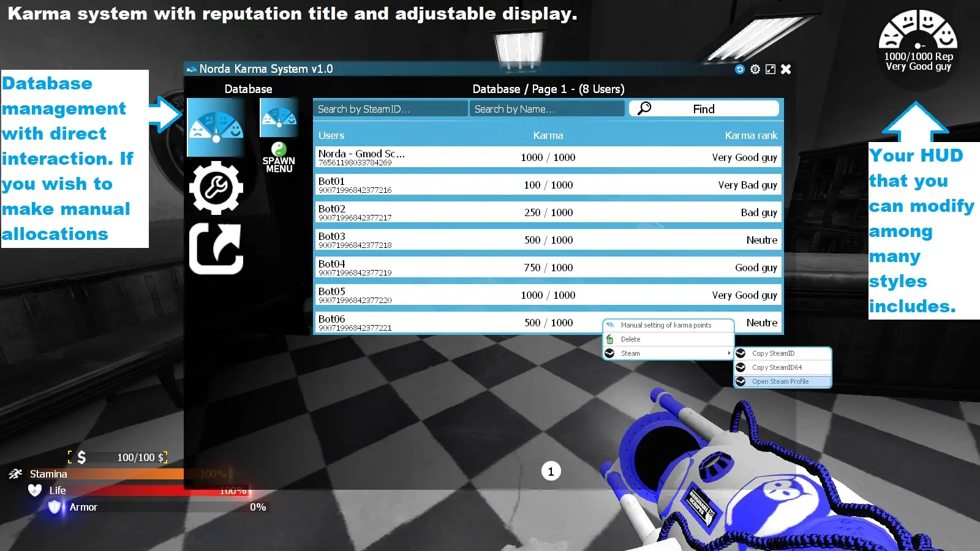Expand the Steam submenu entry

[x=668, y=353]
